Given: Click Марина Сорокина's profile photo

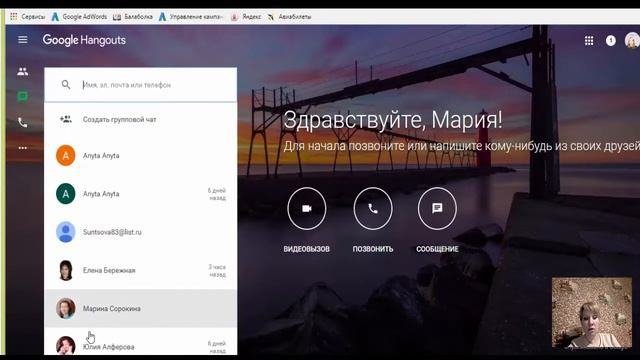Looking at the screenshot, I should pyautogui.click(x=66, y=308).
